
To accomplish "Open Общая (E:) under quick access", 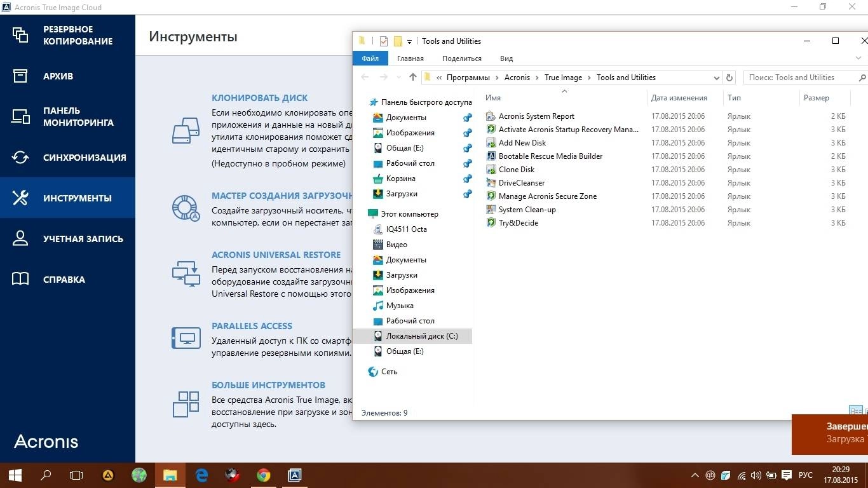I will [x=405, y=148].
